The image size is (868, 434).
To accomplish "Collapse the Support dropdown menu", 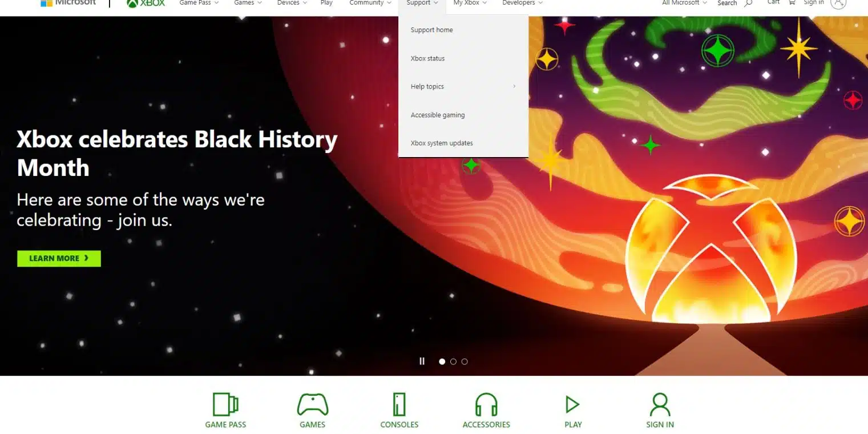I will click(422, 3).
